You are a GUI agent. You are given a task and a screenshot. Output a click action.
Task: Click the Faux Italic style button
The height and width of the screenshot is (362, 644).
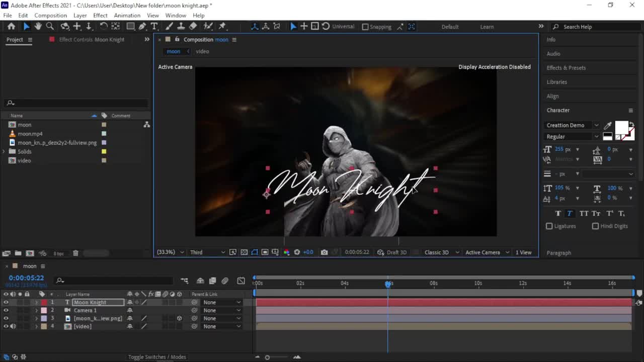[x=570, y=213]
